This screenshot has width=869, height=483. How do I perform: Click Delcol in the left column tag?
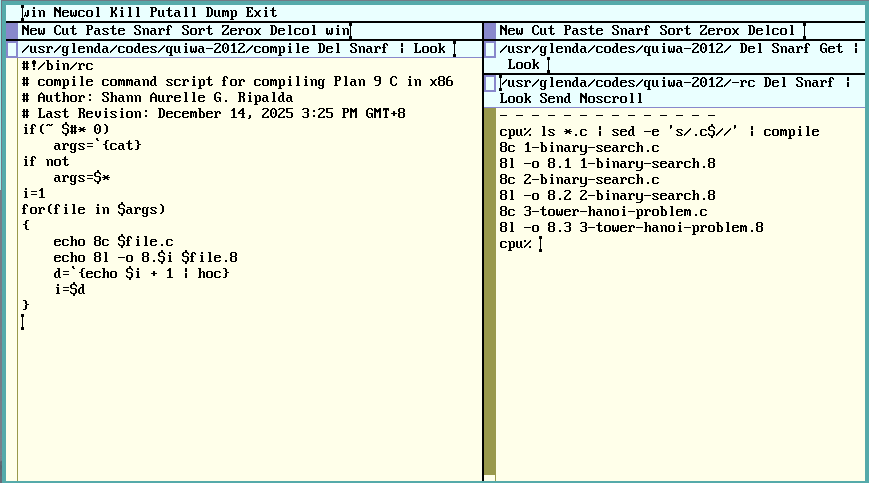point(293,30)
